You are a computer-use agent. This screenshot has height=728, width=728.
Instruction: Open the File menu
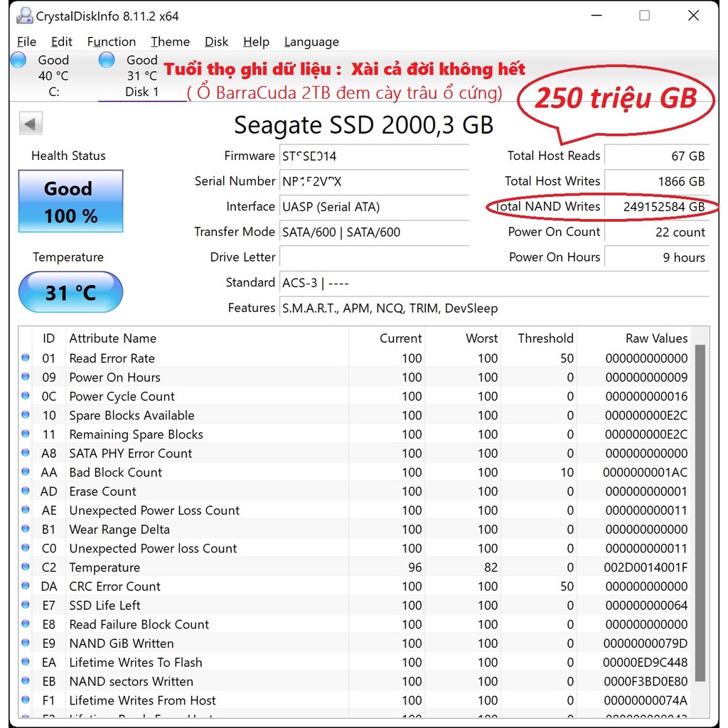[26, 42]
